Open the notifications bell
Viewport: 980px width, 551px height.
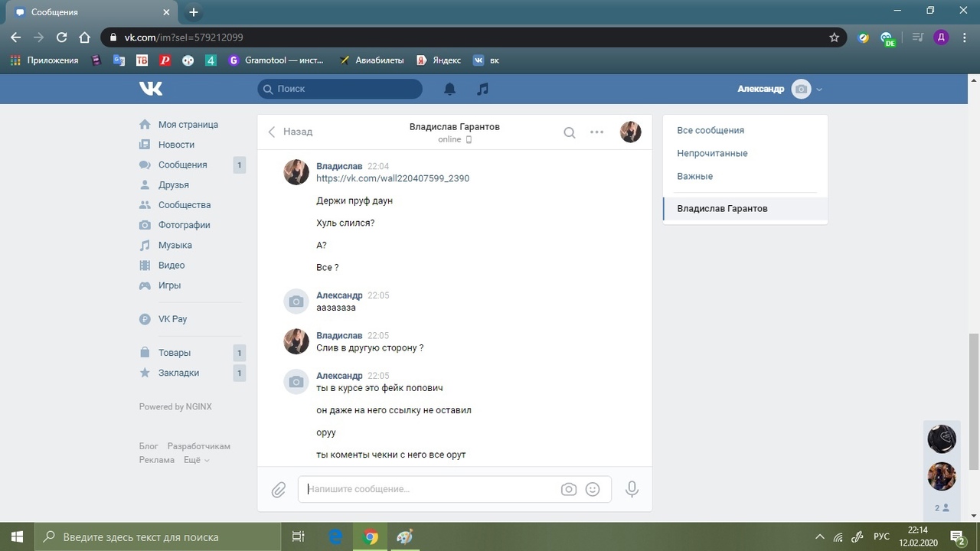pyautogui.click(x=449, y=89)
